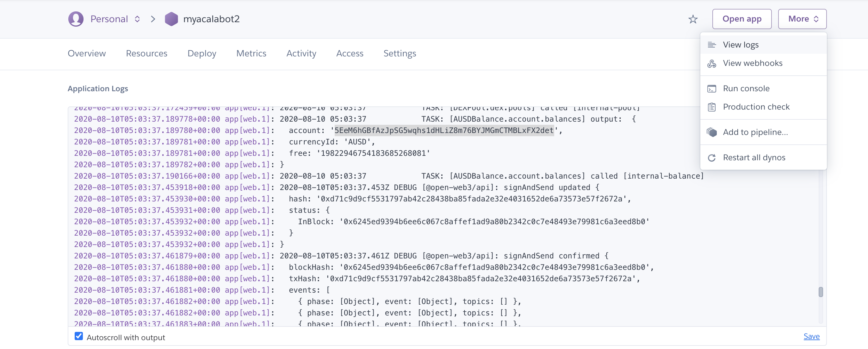
Task: Select the Activity tab
Action: tap(301, 53)
